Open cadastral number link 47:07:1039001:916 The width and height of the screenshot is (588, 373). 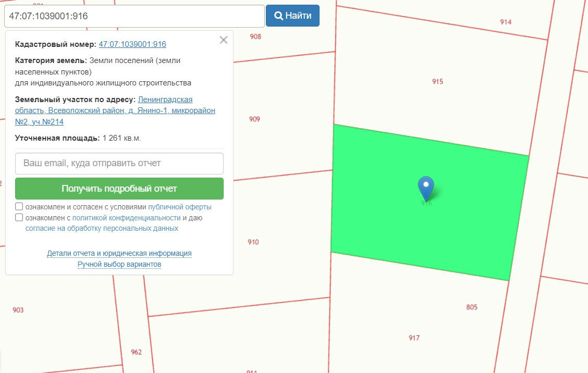pos(132,44)
